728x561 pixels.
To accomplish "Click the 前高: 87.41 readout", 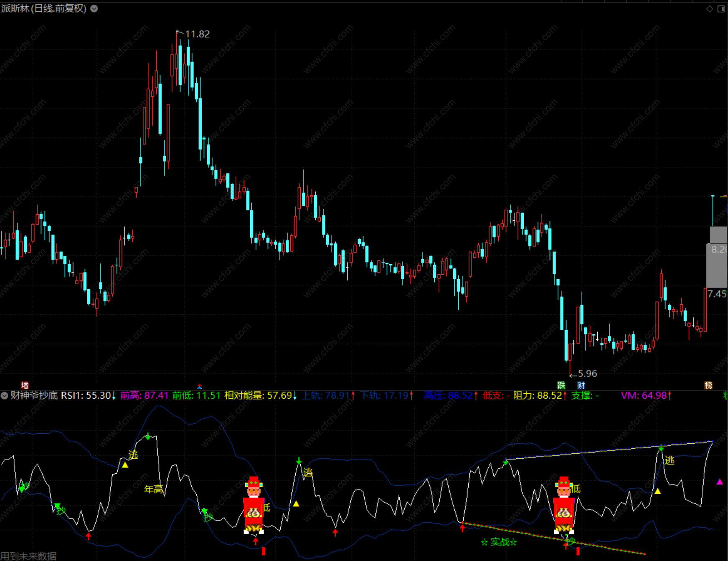I will pos(145,395).
